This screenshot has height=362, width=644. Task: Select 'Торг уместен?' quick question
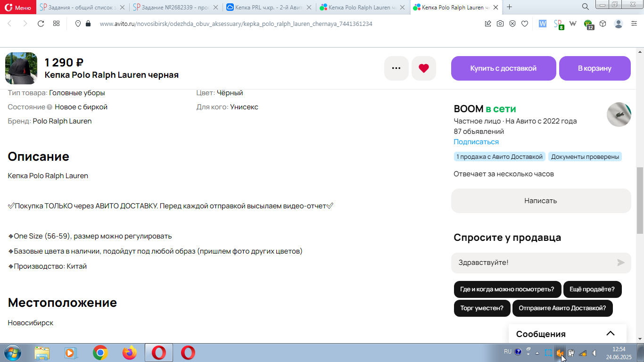pyautogui.click(x=482, y=308)
